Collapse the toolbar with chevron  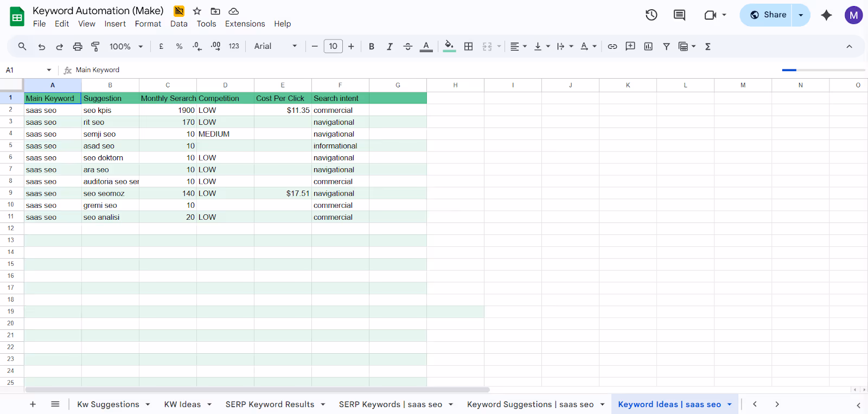tap(849, 47)
